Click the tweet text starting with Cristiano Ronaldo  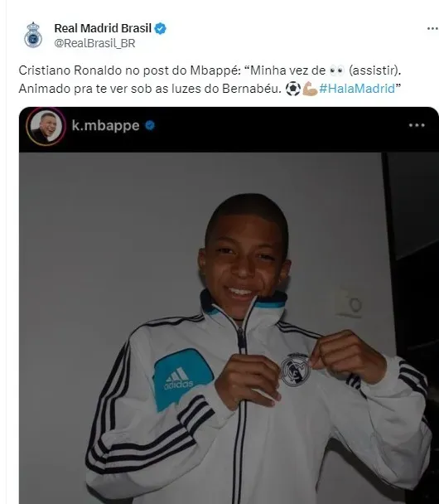point(210,80)
